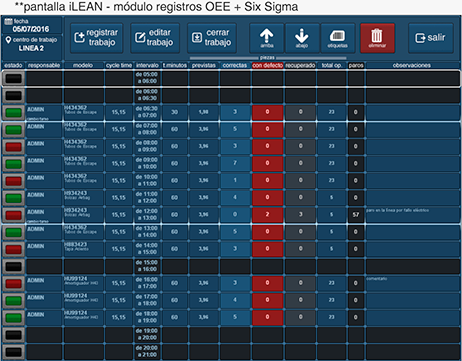
Task: Click the intervalo column header
Action: tap(147, 65)
